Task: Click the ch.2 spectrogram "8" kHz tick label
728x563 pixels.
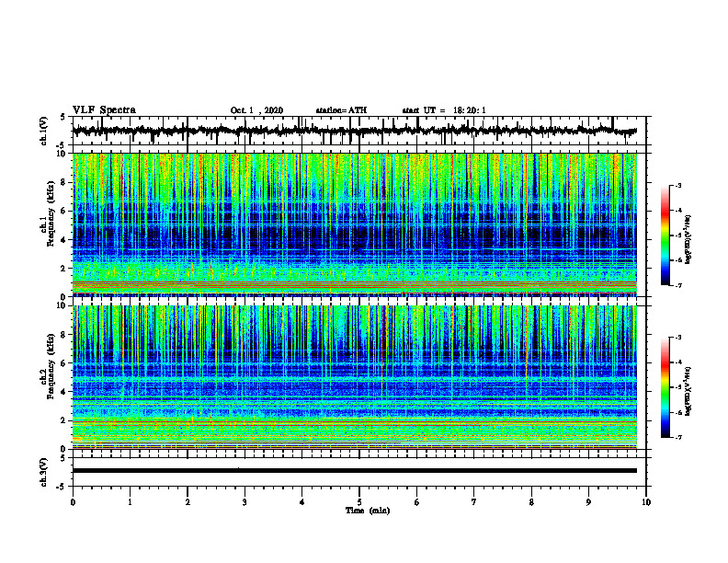Action: tap(64, 335)
